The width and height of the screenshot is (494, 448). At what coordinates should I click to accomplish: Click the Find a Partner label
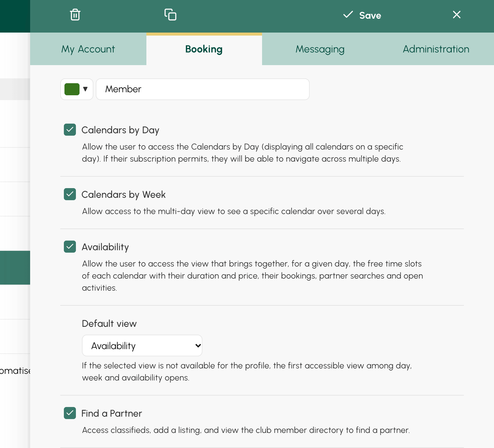(111, 413)
